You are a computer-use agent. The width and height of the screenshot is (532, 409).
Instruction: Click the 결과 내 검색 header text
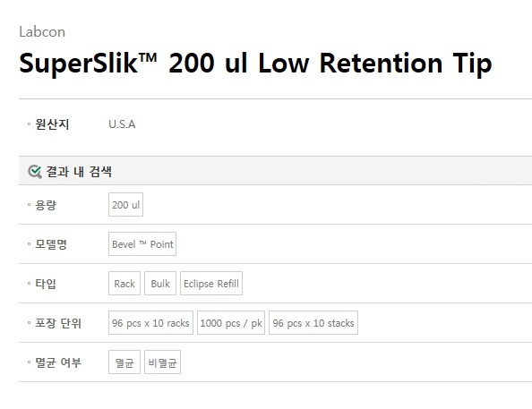[79, 172]
